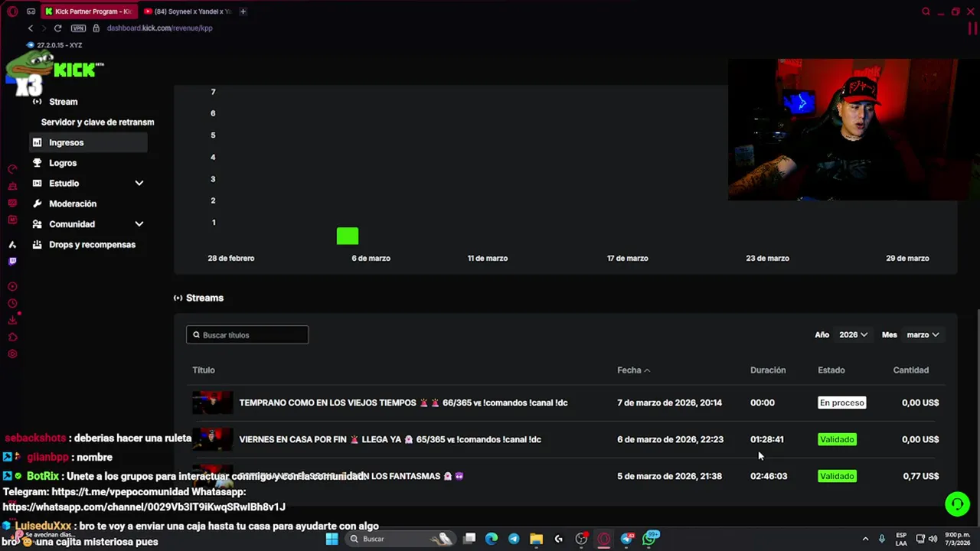The image size is (980, 551).
Task: Open the Stream sidebar section
Action: coord(63,102)
